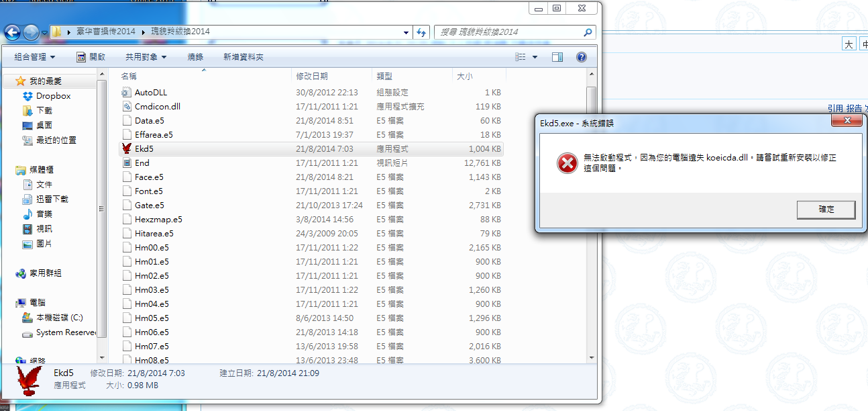Click the large Ekd5 icon in details pane

point(28,380)
